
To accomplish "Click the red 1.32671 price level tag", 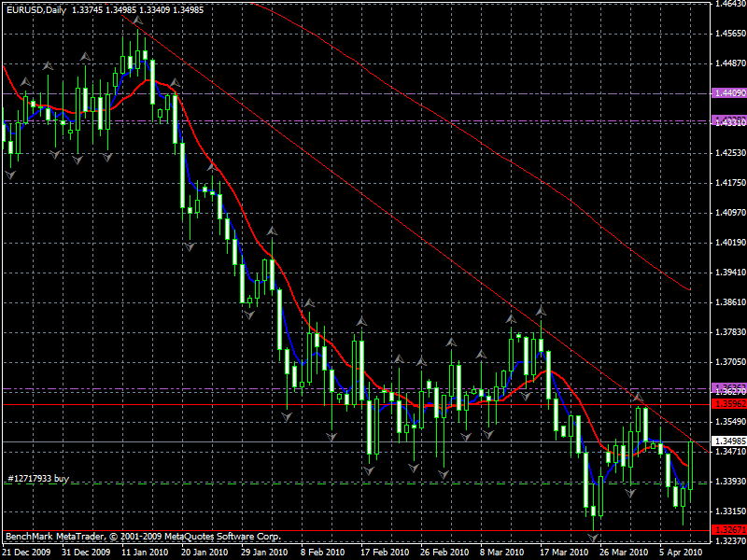I will 729,529.
